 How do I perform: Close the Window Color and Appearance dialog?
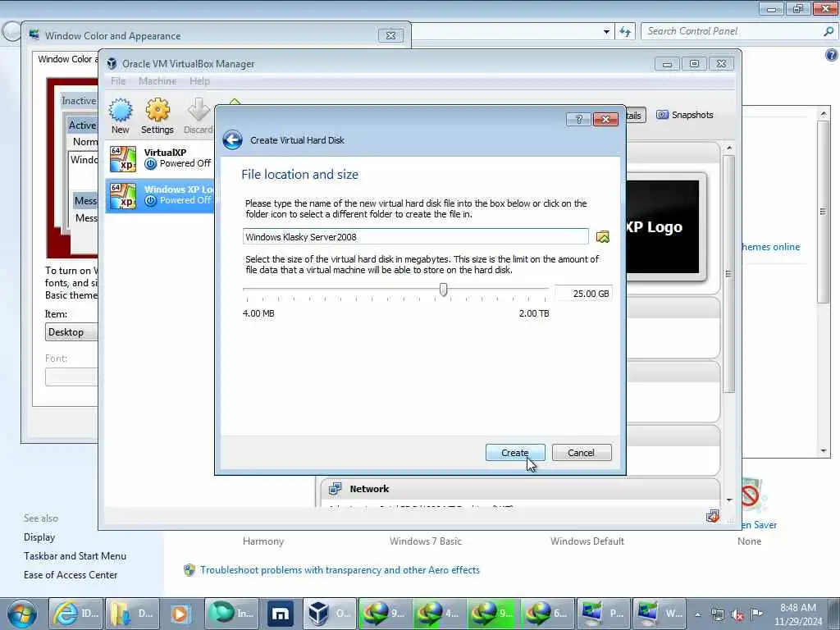(390, 35)
